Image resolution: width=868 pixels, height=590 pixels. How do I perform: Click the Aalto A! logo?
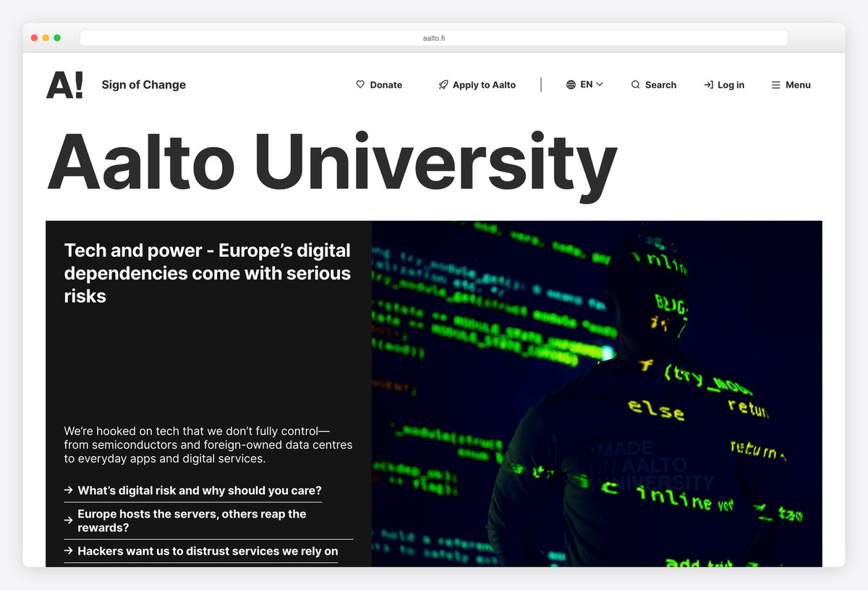[65, 85]
